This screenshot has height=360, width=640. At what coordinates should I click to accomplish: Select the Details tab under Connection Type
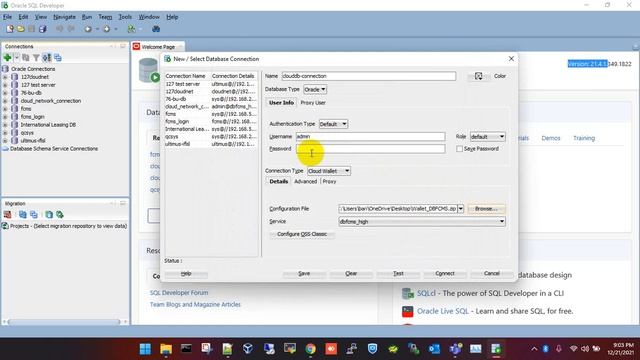[x=279, y=182]
